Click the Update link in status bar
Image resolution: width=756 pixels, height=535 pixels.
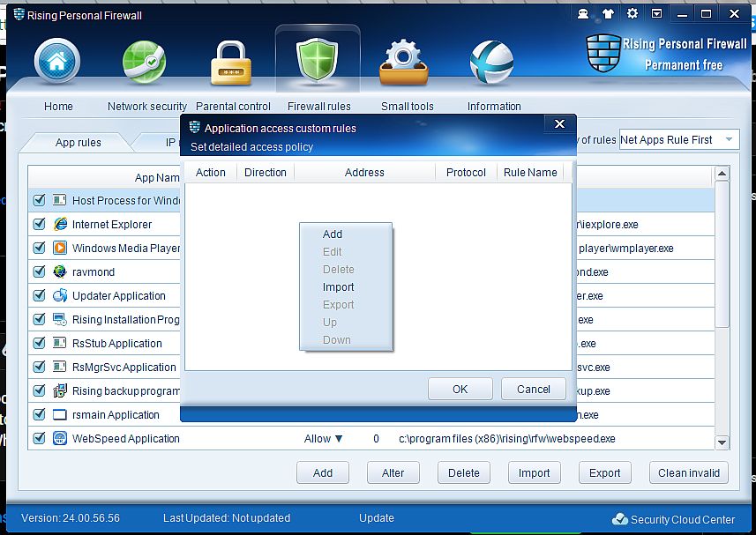tap(377, 518)
